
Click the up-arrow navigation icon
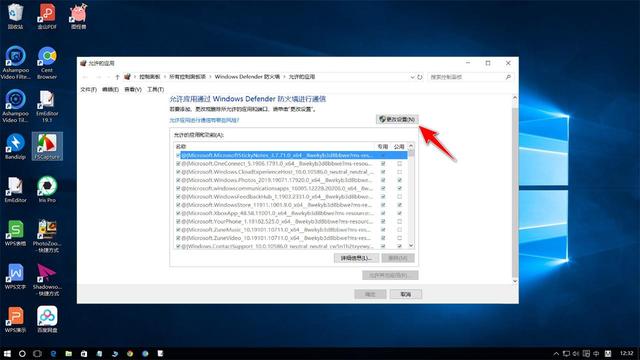point(117,77)
